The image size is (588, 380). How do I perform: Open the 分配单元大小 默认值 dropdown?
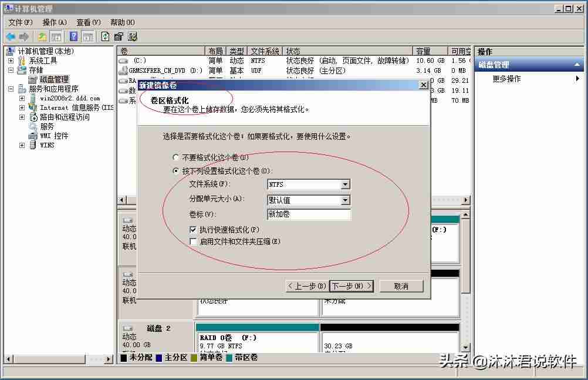tap(346, 200)
